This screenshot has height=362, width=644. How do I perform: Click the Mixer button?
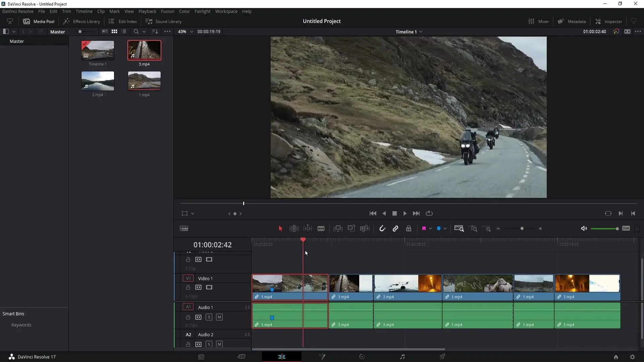pyautogui.click(x=540, y=21)
